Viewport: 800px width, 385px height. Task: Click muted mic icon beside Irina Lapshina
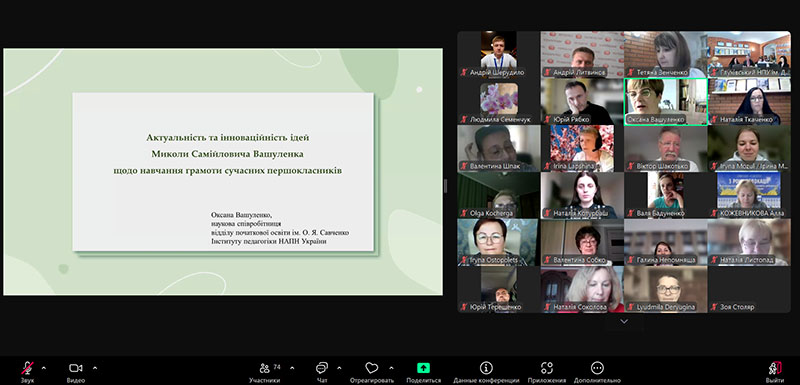tap(547, 166)
